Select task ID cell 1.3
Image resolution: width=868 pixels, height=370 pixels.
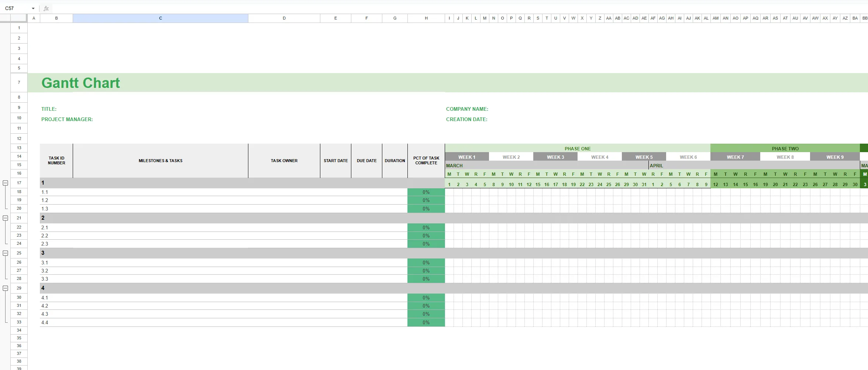click(56, 209)
